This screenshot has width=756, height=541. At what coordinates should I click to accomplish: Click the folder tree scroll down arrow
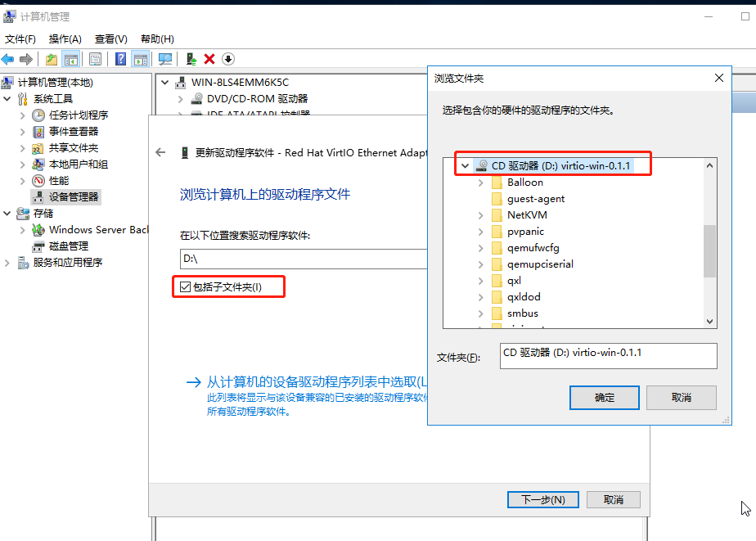click(x=709, y=322)
